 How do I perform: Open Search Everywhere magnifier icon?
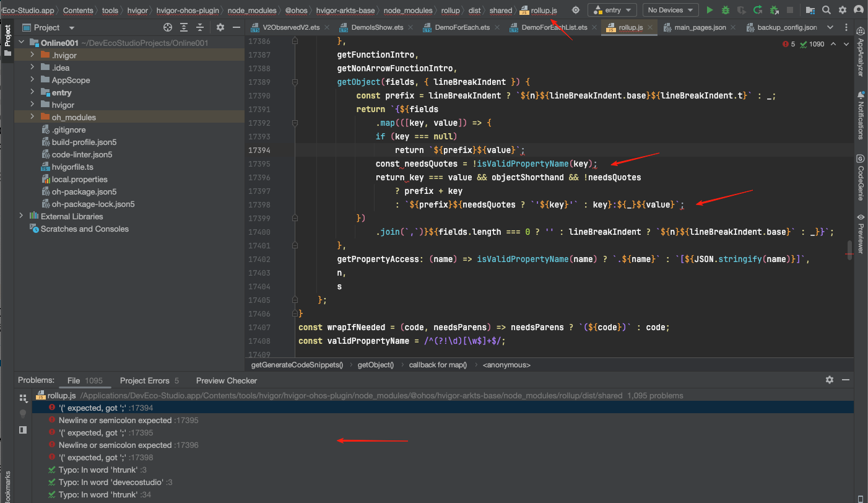pyautogui.click(x=826, y=10)
